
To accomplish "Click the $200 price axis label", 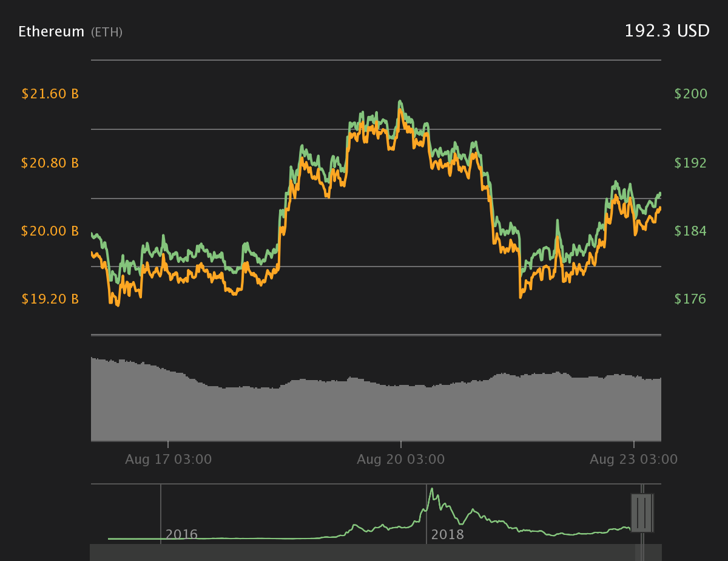I will [690, 94].
